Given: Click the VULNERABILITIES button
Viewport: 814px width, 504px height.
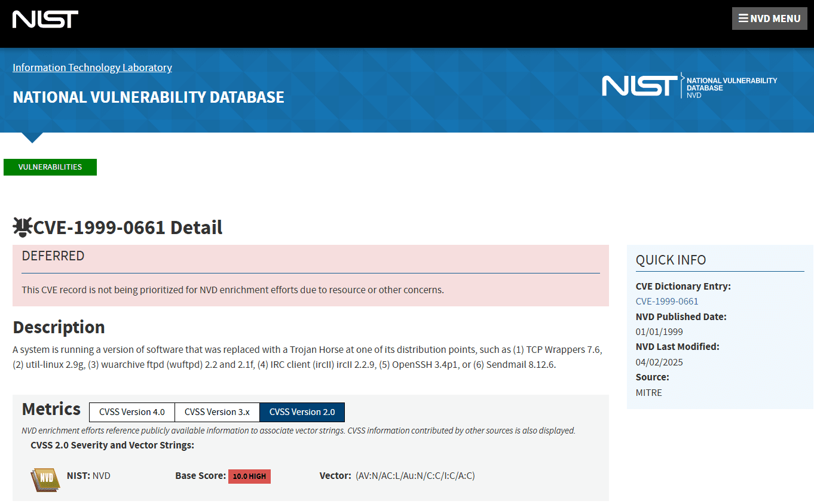Looking at the screenshot, I should click(x=50, y=167).
